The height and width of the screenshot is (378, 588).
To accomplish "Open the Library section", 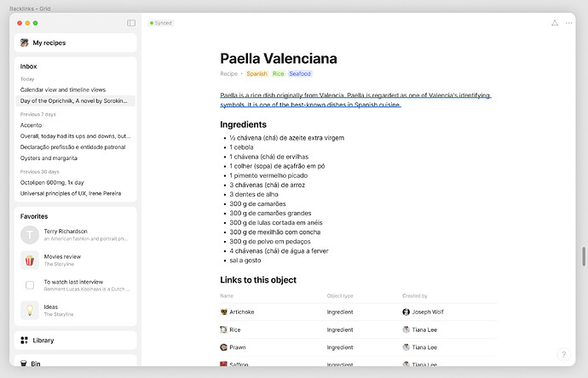I will pyautogui.click(x=75, y=341).
